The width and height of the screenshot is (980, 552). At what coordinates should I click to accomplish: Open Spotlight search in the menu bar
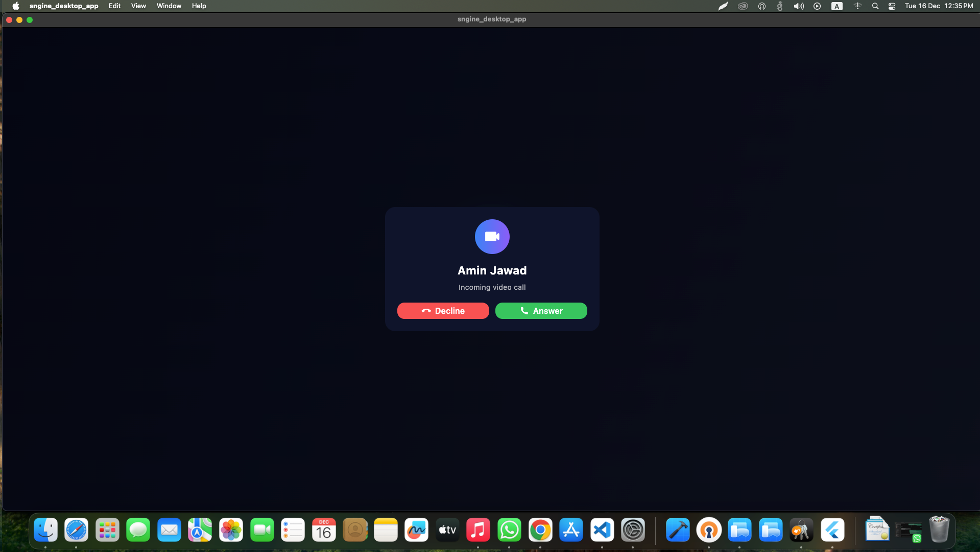pos(875,6)
